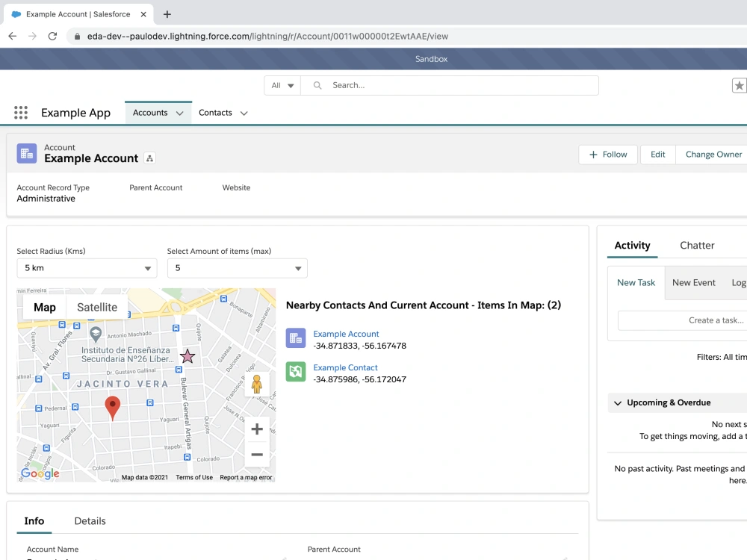Open the Select Amount of items dropdown
Image resolution: width=747 pixels, height=560 pixels.
pyautogui.click(x=238, y=268)
